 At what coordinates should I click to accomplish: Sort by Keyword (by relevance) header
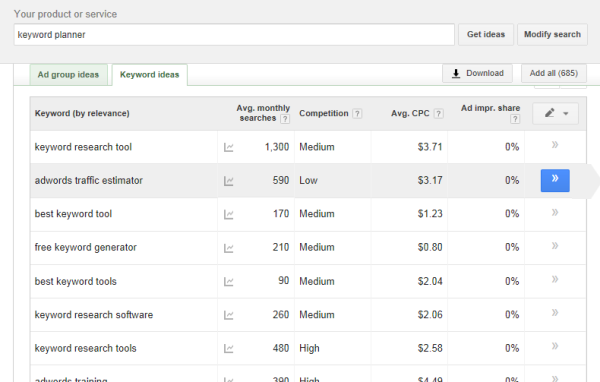tap(82, 113)
